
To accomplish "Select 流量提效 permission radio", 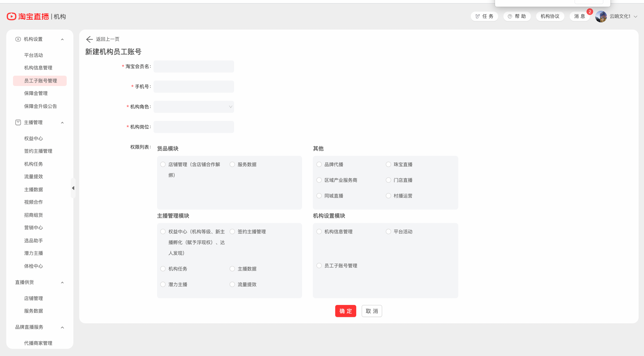I will (232, 284).
